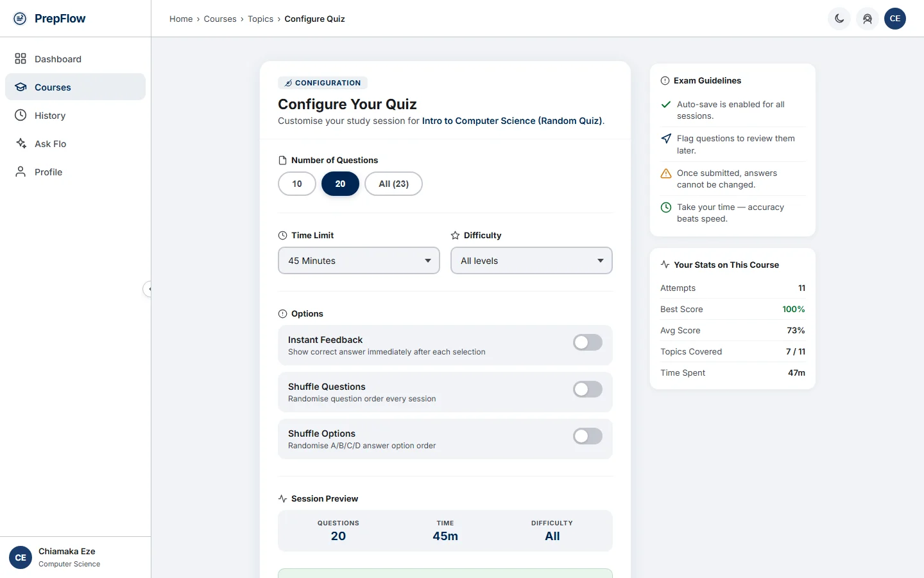Image resolution: width=924 pixels, height=578 pixels.
Task: Click the Time Spent 47m value
Action: tap(796, 373)
